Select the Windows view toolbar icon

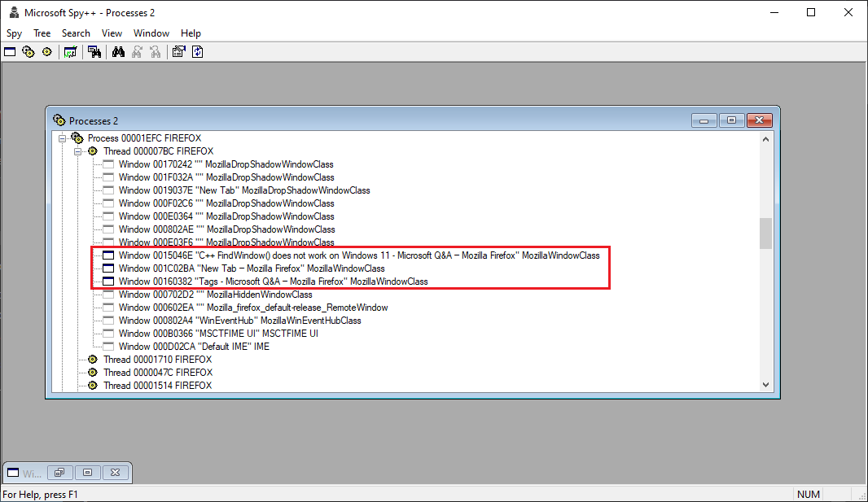[10, 51]
